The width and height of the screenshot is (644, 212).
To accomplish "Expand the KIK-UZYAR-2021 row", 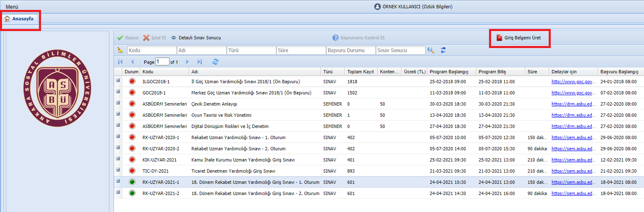I will tap(118, 159).
